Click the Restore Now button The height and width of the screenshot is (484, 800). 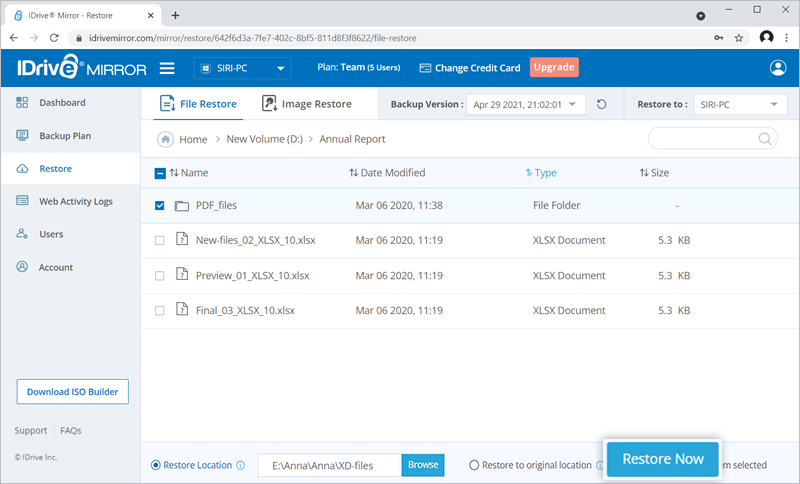click(663, 459)
